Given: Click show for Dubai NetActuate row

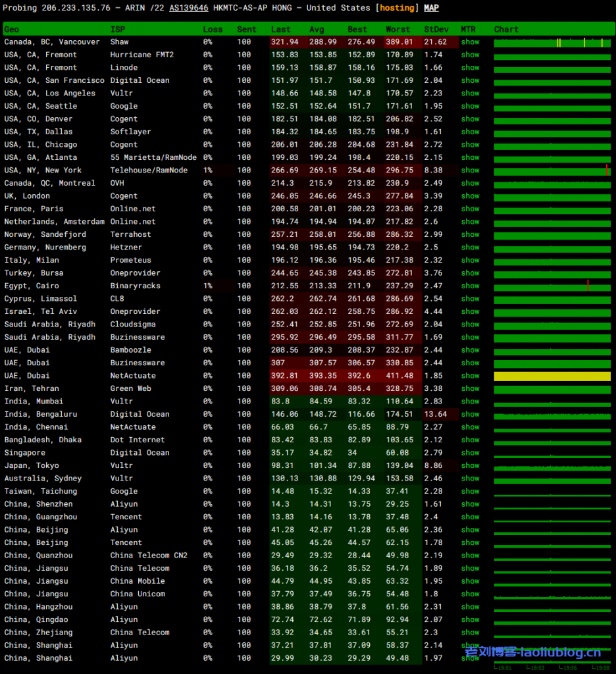Looking at the screenshot, I should [470, 376].
